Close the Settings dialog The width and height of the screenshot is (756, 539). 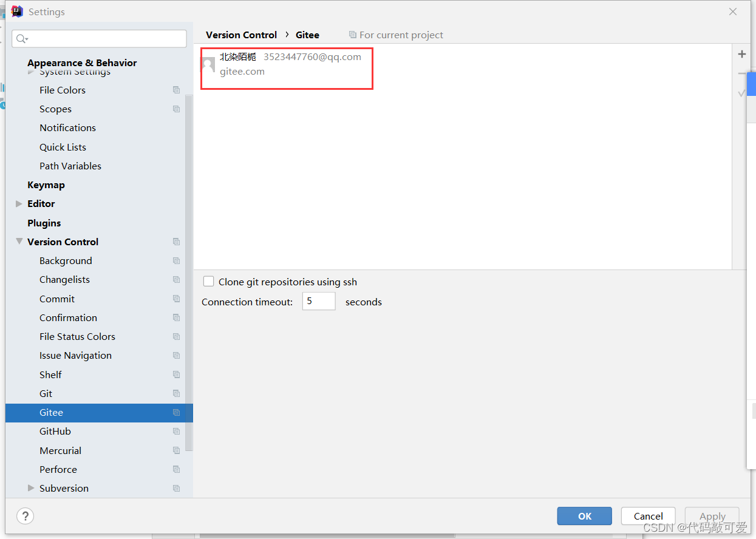(x=733, y=12)
